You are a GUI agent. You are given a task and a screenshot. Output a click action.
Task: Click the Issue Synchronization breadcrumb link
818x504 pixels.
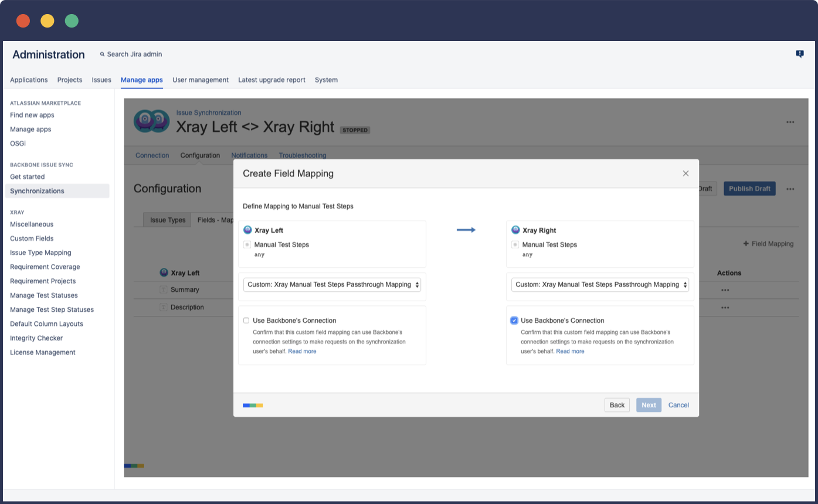coord(209,113)
